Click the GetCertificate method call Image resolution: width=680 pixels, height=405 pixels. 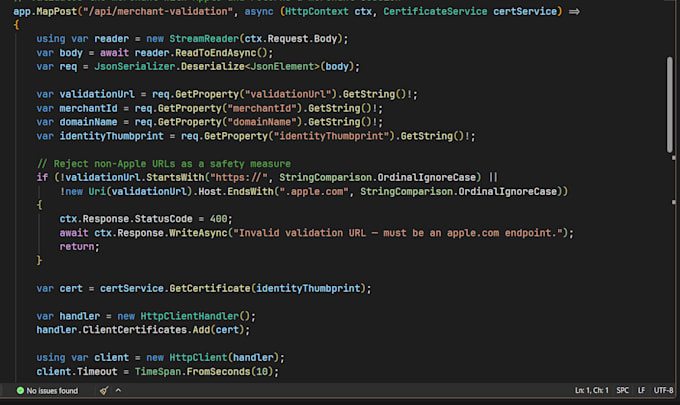210,288
